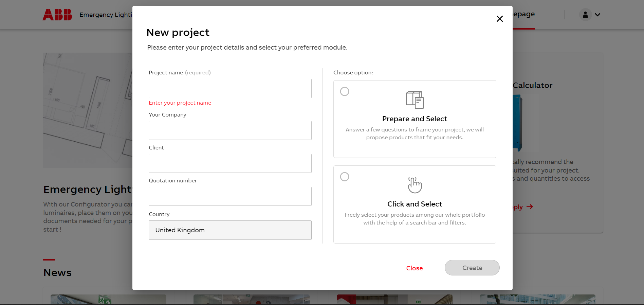This screenshot has width=644, height=305.
Task: Click the red arrow icon beside Apply
Action: (530, 207)
